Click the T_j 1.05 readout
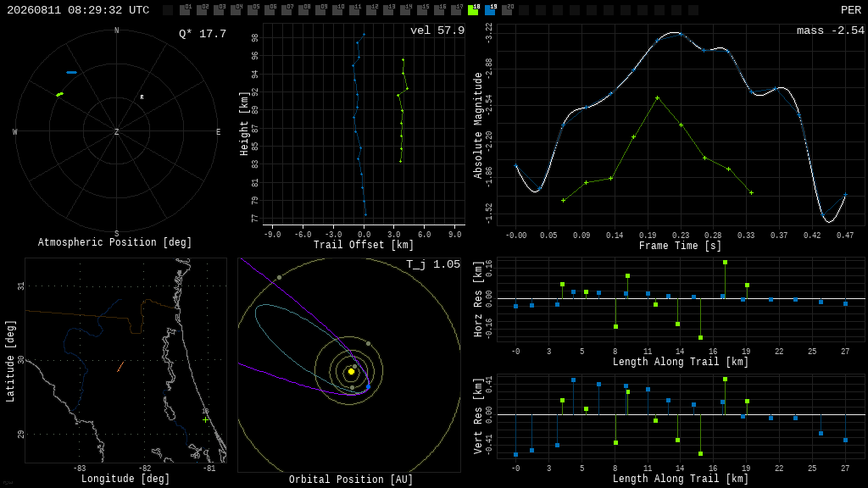 click(x=433, y=264)
